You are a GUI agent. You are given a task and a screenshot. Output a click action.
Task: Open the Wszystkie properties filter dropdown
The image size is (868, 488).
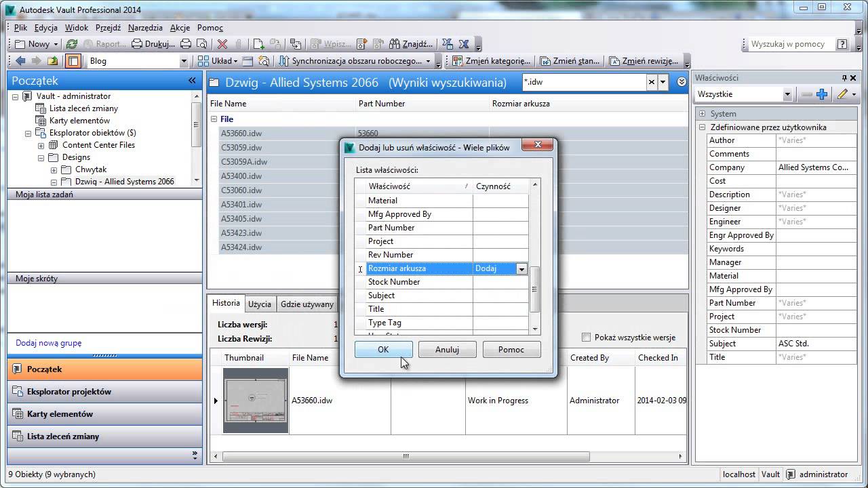[x=787, y=94]
